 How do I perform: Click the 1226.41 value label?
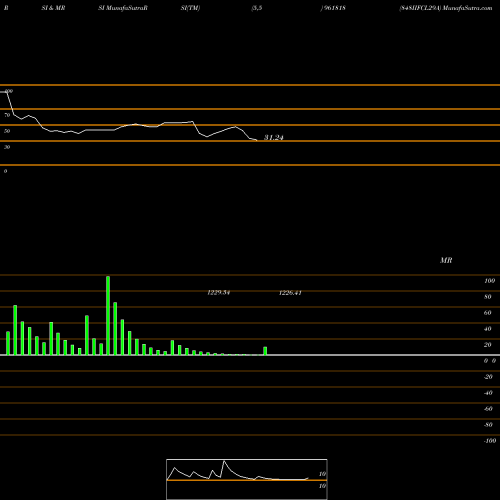(290, 293)
